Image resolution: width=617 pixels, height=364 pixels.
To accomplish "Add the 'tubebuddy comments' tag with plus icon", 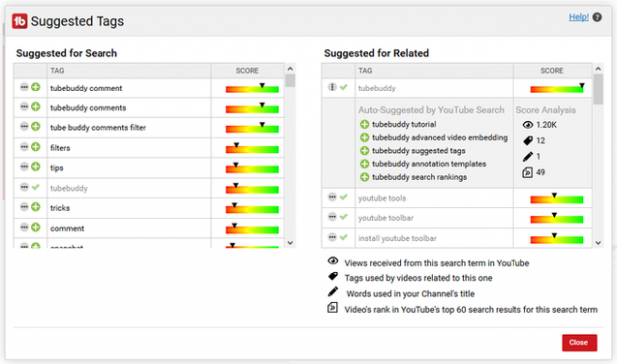I will click(36, 107).
